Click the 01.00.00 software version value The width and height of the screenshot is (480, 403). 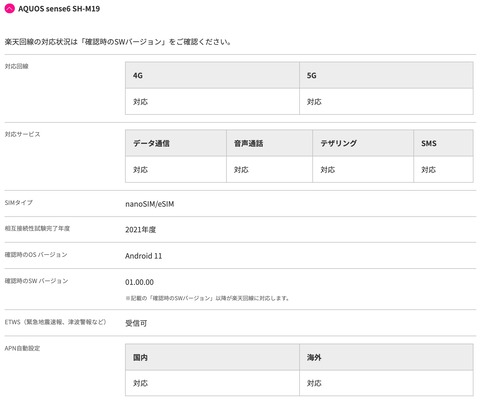pos(139,282)
